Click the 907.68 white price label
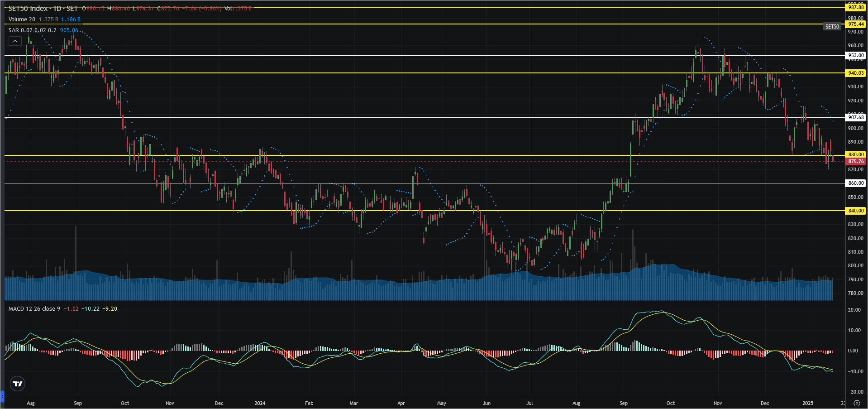 856,117
